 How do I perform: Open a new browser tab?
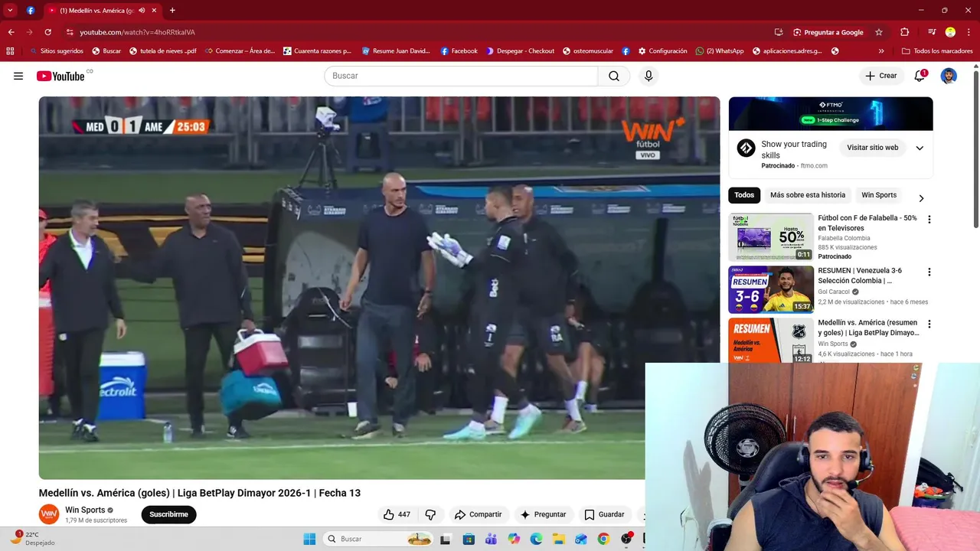pyautogui.click(x=172, y=11)
